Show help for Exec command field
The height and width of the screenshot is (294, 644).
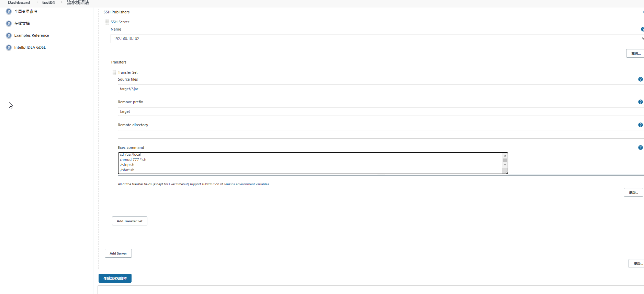(x=640, y=148)
